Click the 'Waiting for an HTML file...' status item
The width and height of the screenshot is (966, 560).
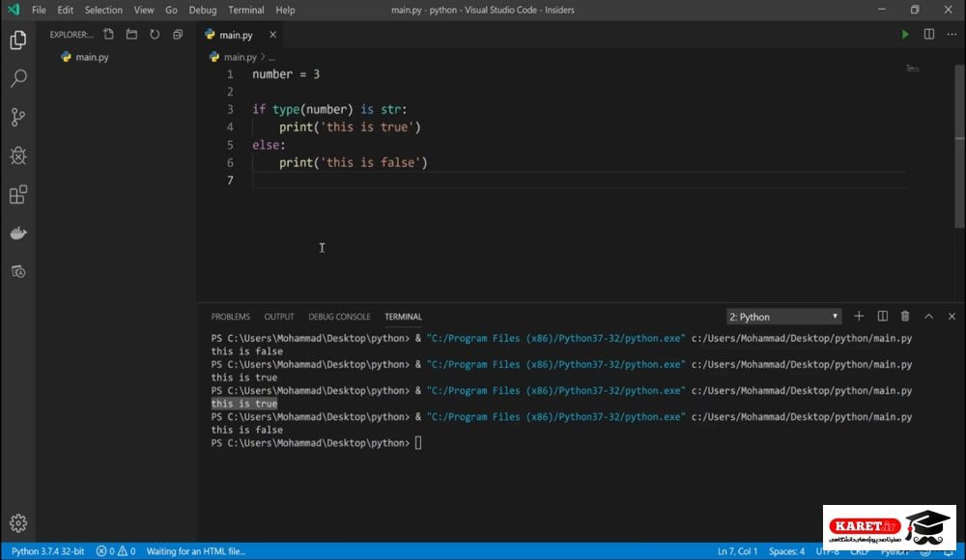tap(195, 551)
